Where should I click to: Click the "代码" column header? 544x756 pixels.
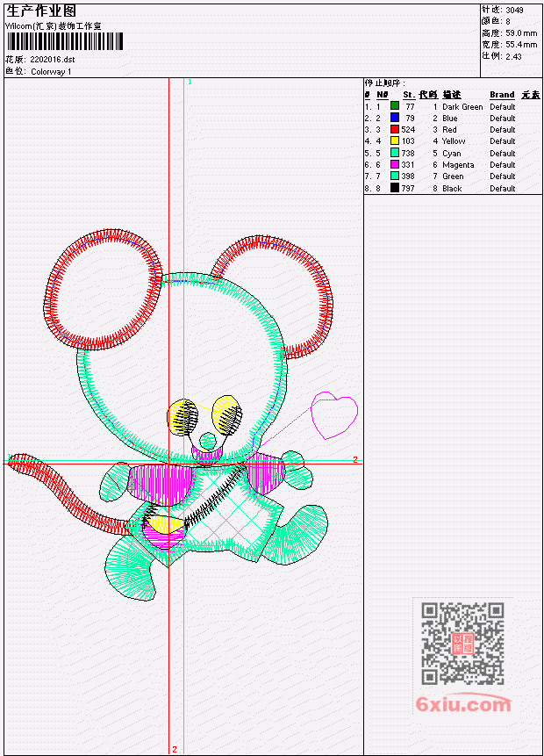point(428,95)
